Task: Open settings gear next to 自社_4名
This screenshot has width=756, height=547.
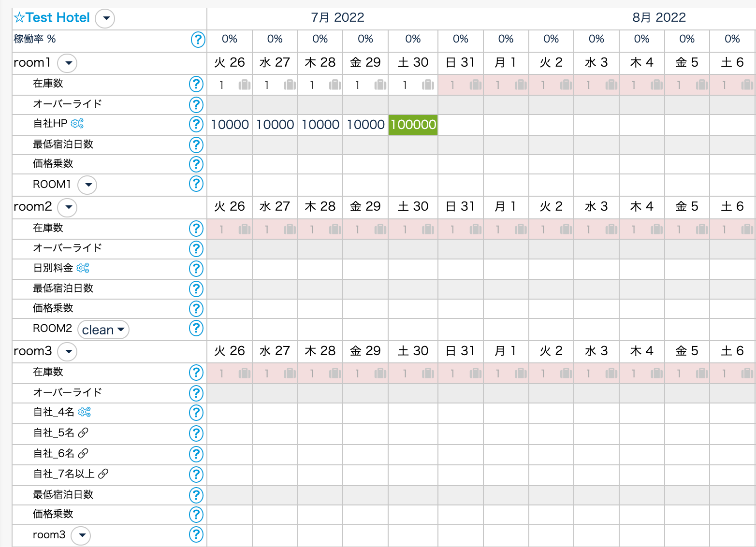Action: pos(85,412)
